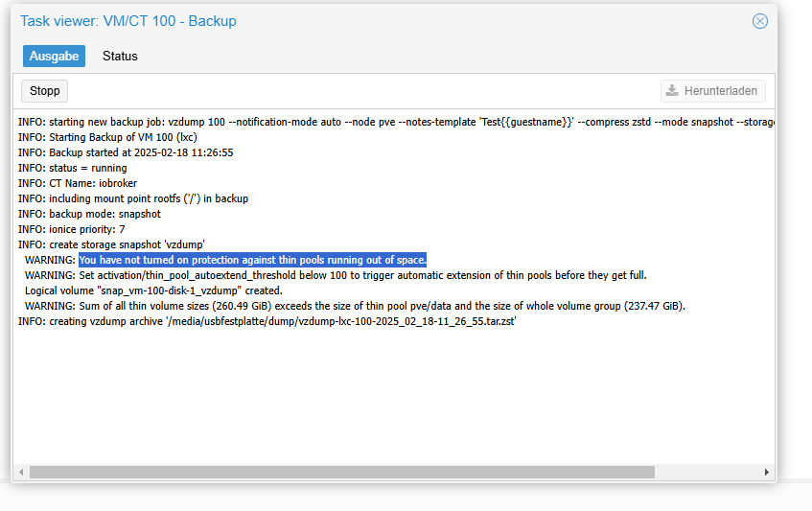Click the scrollbar left arrow

coord(21,472)
